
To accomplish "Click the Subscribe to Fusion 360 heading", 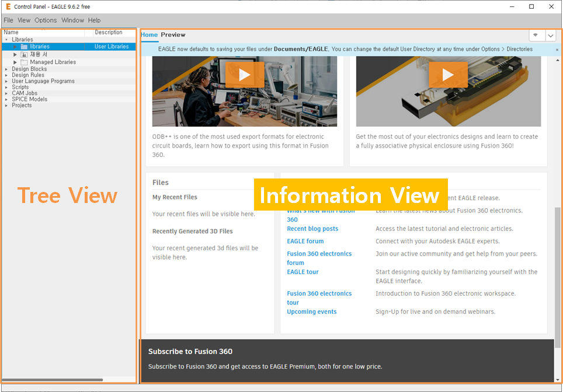I will point(190,352).
